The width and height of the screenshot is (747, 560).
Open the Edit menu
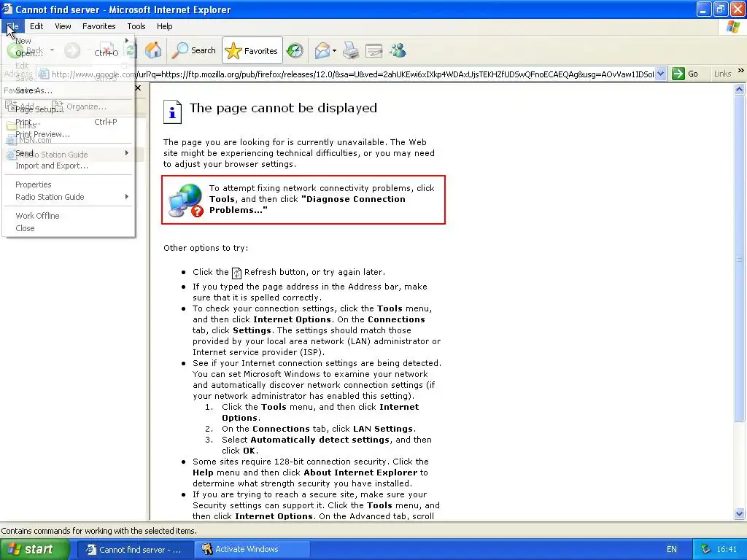tap(36, 26)
